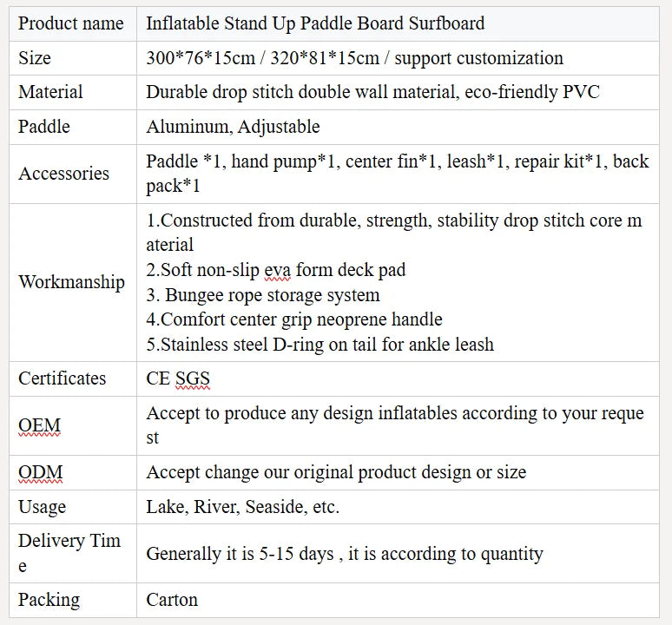Click the "Carton" packing value cell
Viewport: 672px width, 625px height.
pyautogui.click(x=172, y=600)
